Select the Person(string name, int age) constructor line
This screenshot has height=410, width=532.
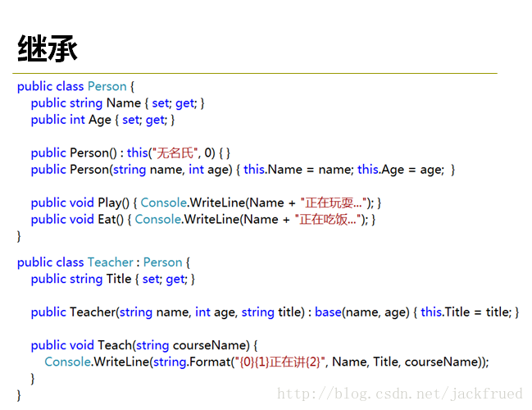[x=243, y=170]
